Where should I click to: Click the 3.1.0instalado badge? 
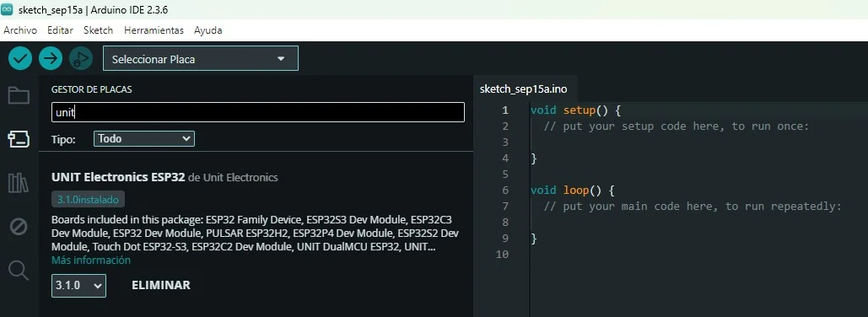[89, 199]
